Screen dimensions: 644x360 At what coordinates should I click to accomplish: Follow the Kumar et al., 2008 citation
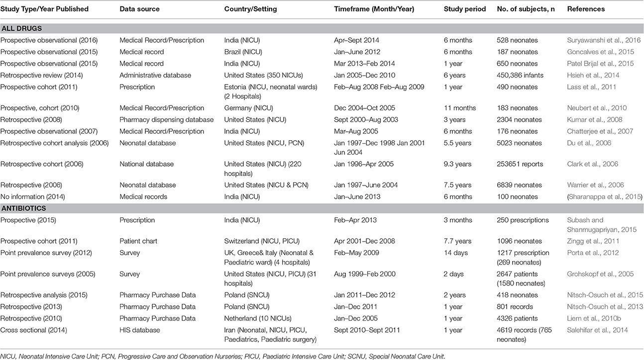tap(594, 120)
